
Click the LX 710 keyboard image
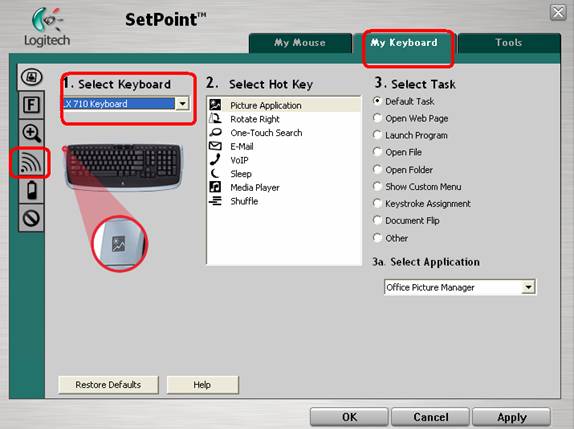pyautogui.click(x=124, y=167)
